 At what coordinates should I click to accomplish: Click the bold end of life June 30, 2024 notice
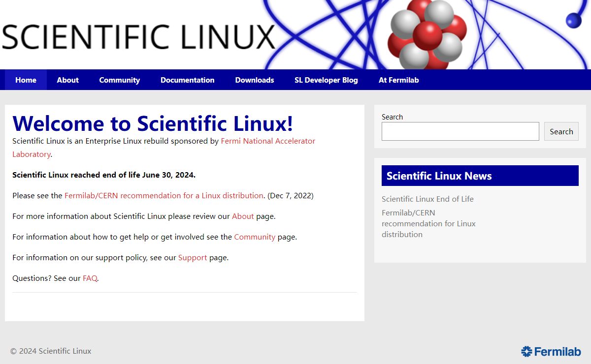104,175
